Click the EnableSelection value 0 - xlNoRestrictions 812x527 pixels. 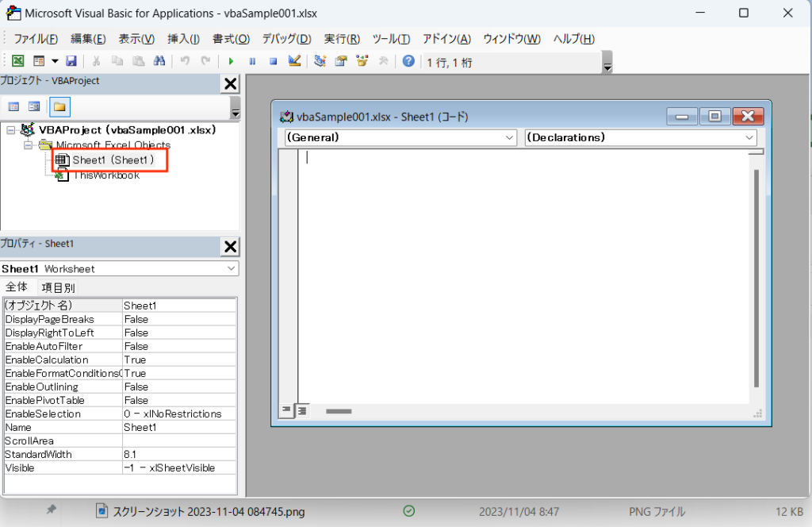pos(179,414)
